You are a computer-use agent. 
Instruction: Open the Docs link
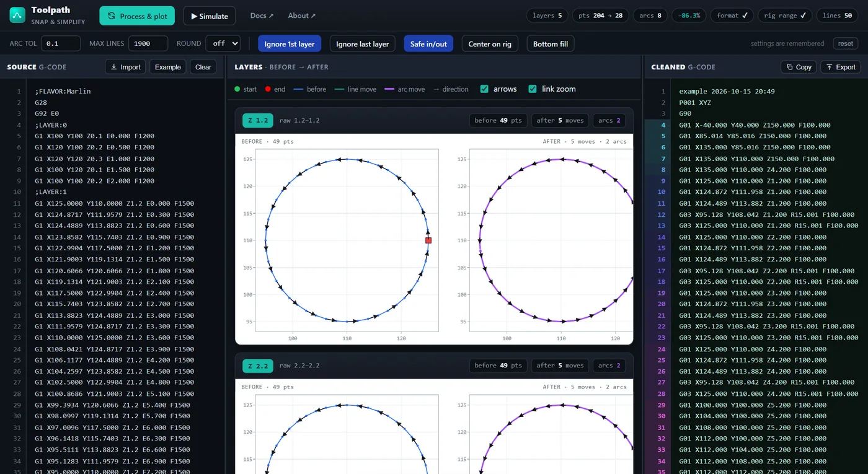point(262,15)
